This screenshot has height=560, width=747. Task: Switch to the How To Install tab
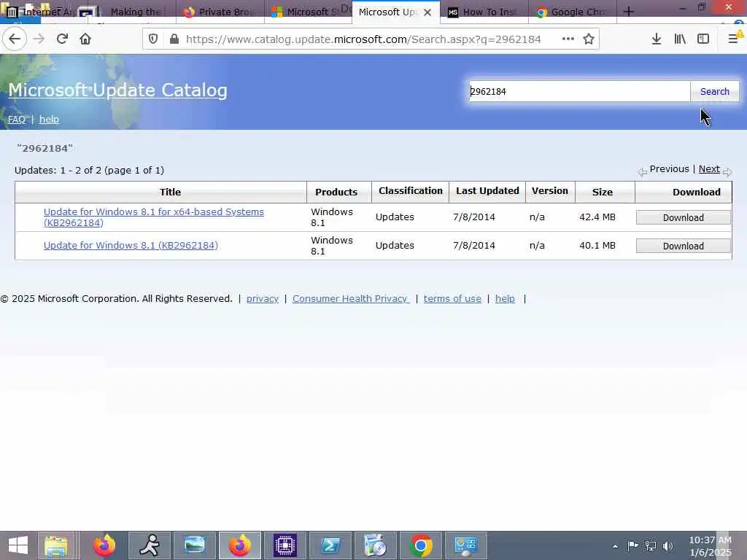coord(484,12)
